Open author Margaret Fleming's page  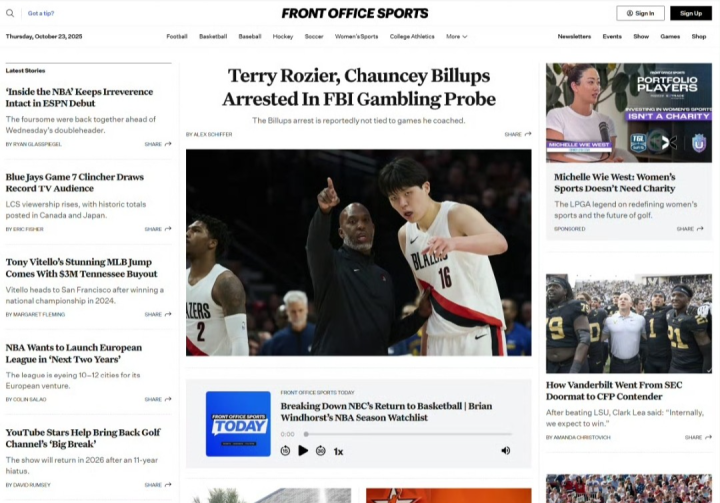39,314
